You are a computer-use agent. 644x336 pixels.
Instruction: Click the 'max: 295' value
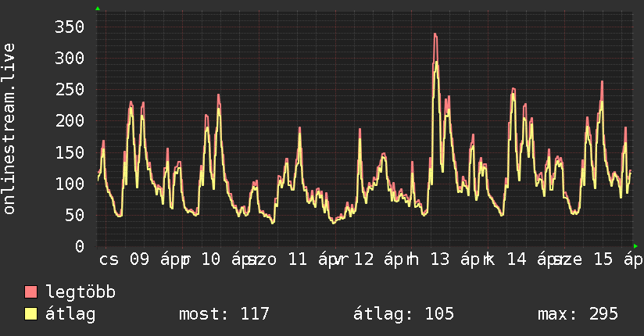[x=578, y=314]
